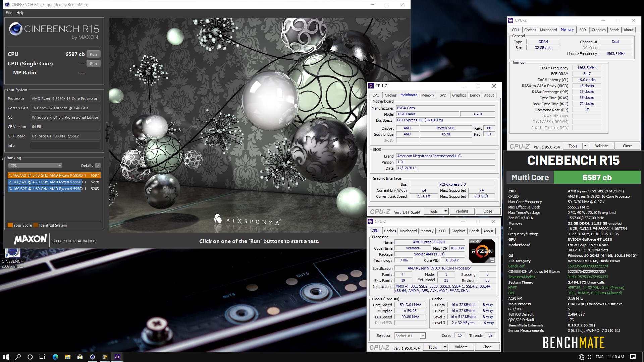Image resolution: width=644 pixels, height=362 pixels.
Task: Switch to CPU-Z taskbar icon
Action: tap(117, 357)
